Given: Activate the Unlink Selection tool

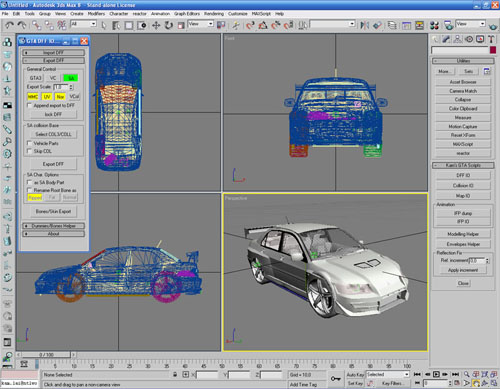Looking at the screenshot, I should [x=49, y=25].
